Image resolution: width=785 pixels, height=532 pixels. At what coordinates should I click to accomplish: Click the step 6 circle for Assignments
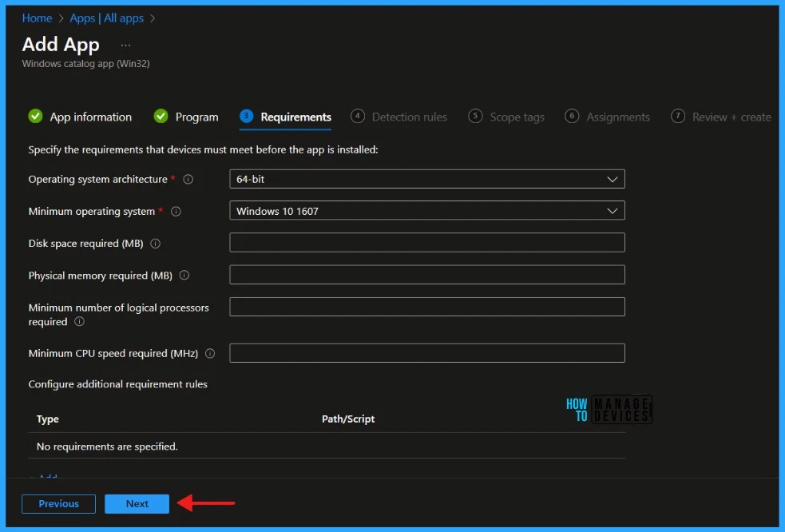point(572,116)
